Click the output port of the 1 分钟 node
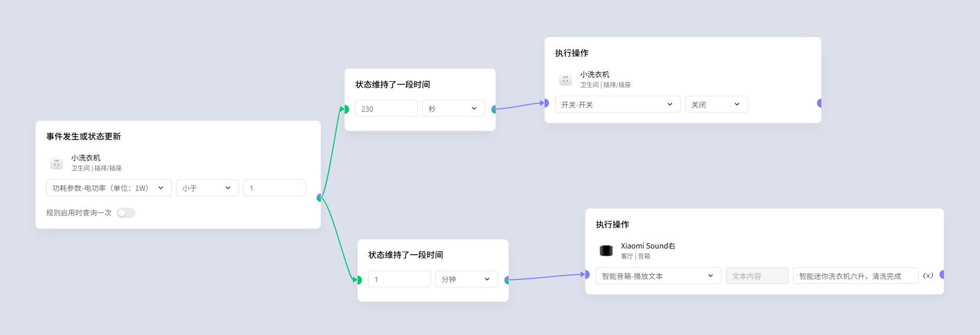This screenshot has width=980, height=335. coord(507,280)
